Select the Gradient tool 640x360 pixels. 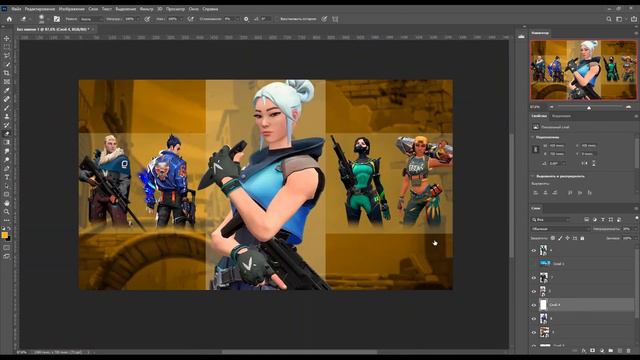tap(7, 142)
